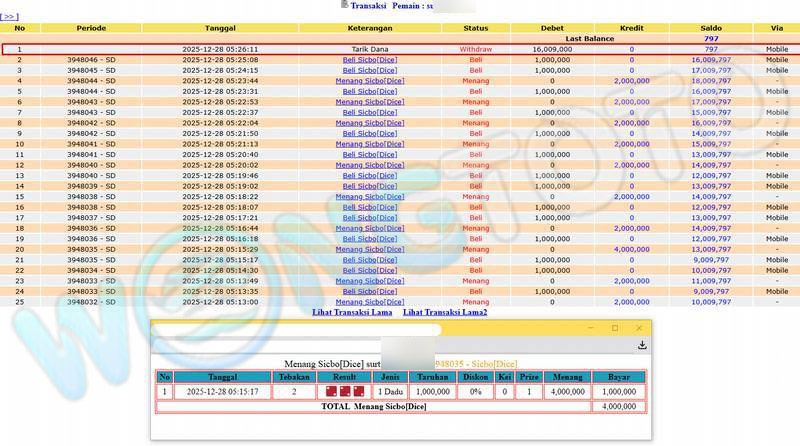Viewport: 800px width, 446px height.
Task: Expand using the [ >> ] link
Action: click(9, 17)
